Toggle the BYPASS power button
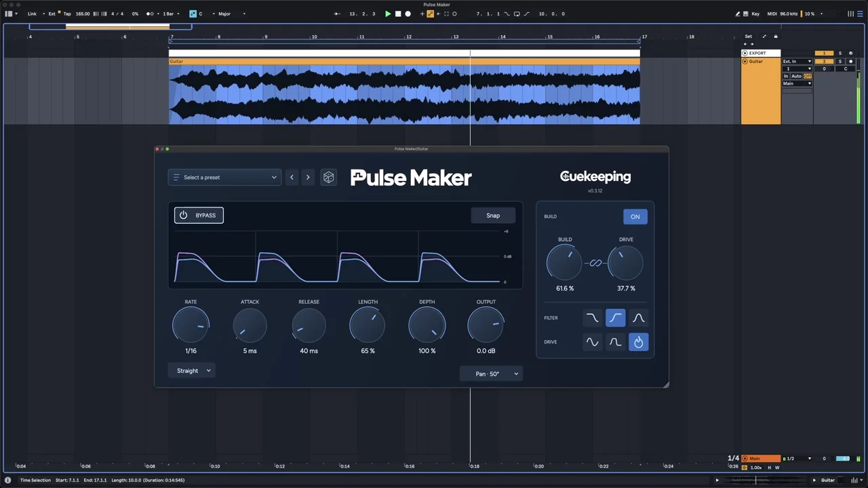The width and height of the screenshot is (868, 488). click(x=199, y=216)
